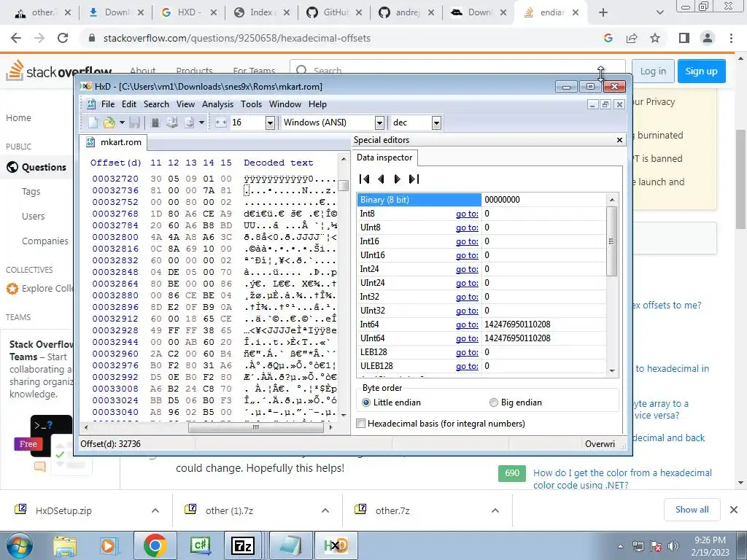
Task: Click the Int64 value 142476950110208
Action: click(x=517, y=324)
